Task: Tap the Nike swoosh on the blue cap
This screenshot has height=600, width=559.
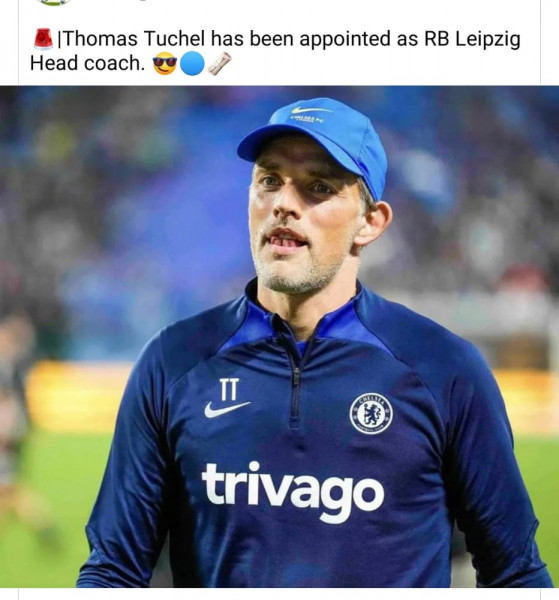Action: pyautogui.click(x=311, y=110)
